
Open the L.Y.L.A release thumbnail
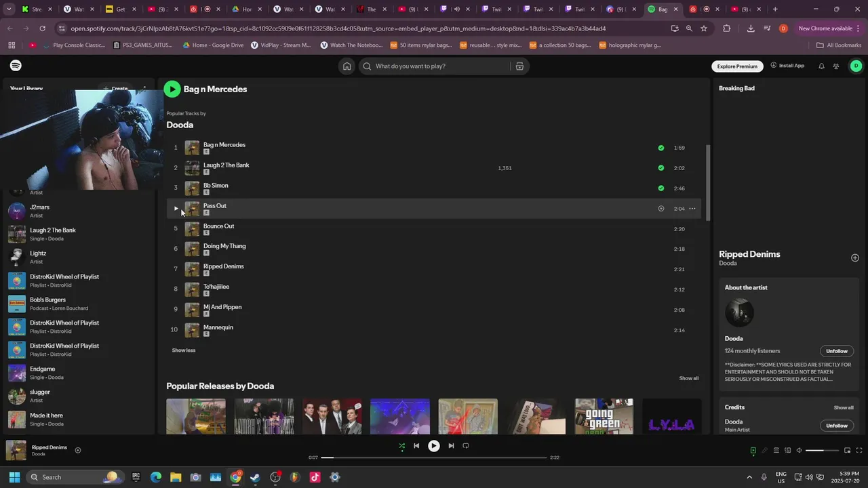(x=671, y=416)
